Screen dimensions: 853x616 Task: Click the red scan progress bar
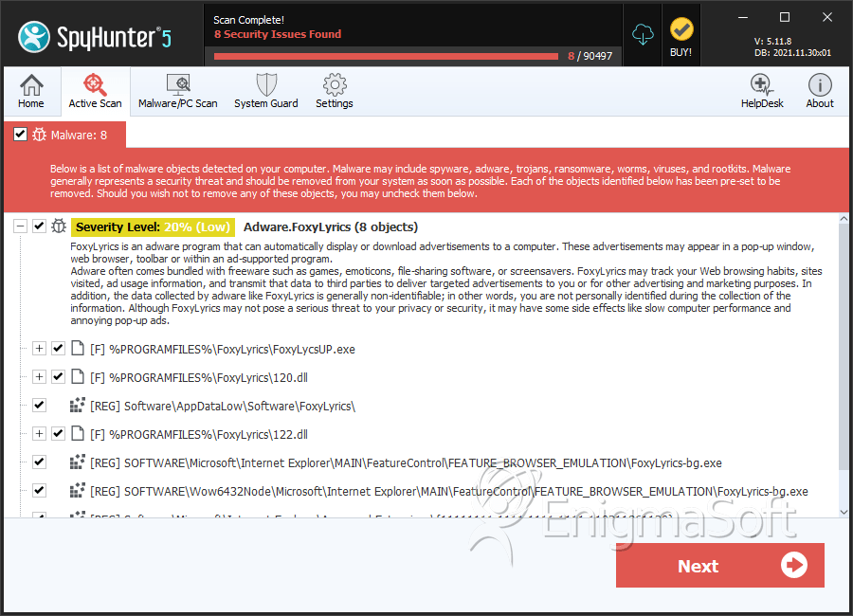[387, 56]
